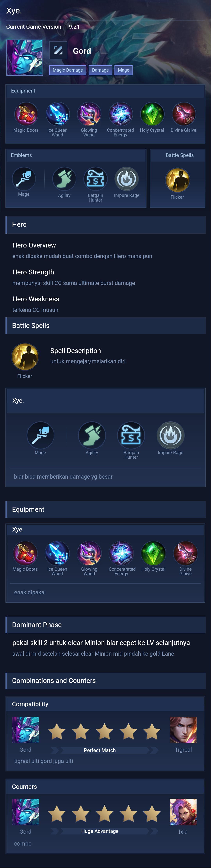211x868 pixels.
Task: Select the Ice Queen Wand item in top Equipment
Action: (x=58, y=114)
